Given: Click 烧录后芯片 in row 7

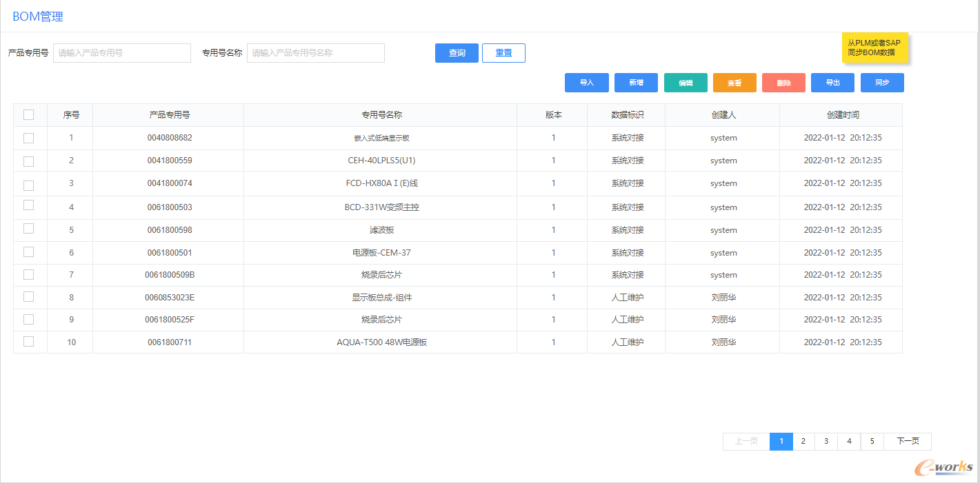Looking at the screenshot, I should pos(381,275).
